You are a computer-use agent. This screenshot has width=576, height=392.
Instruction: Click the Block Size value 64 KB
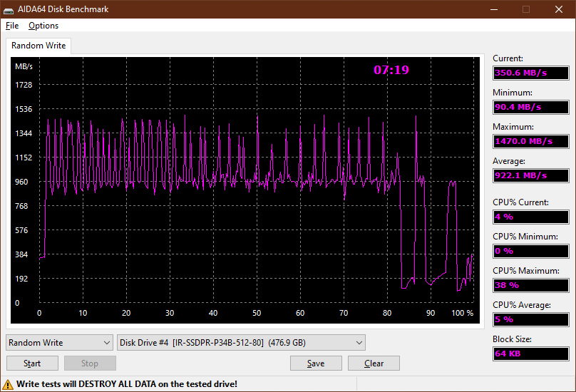531,354
